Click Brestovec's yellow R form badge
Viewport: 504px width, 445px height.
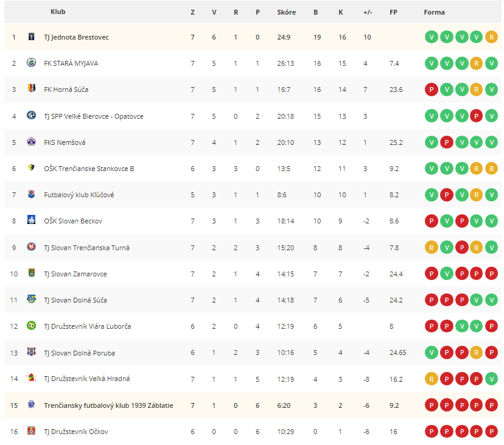click(491, 37)
